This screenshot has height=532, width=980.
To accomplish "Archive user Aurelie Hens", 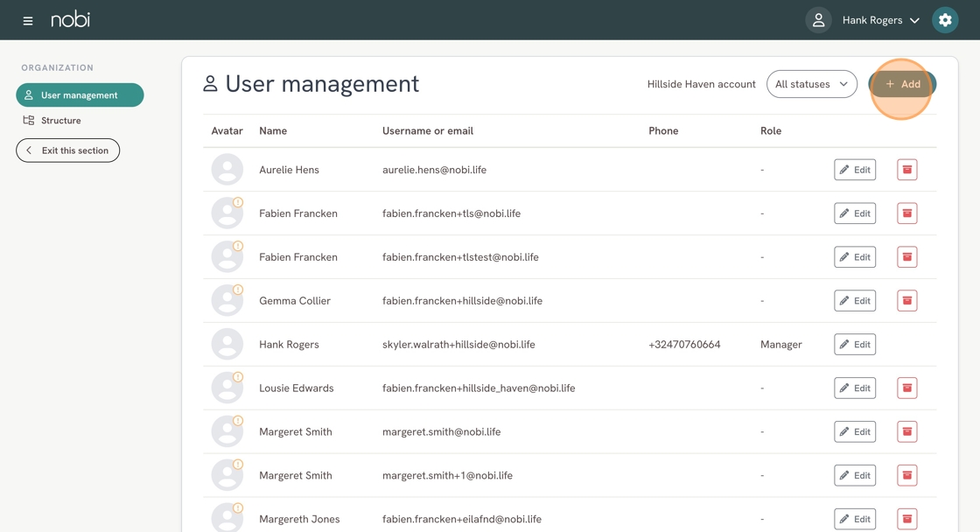I will [906, 170].
